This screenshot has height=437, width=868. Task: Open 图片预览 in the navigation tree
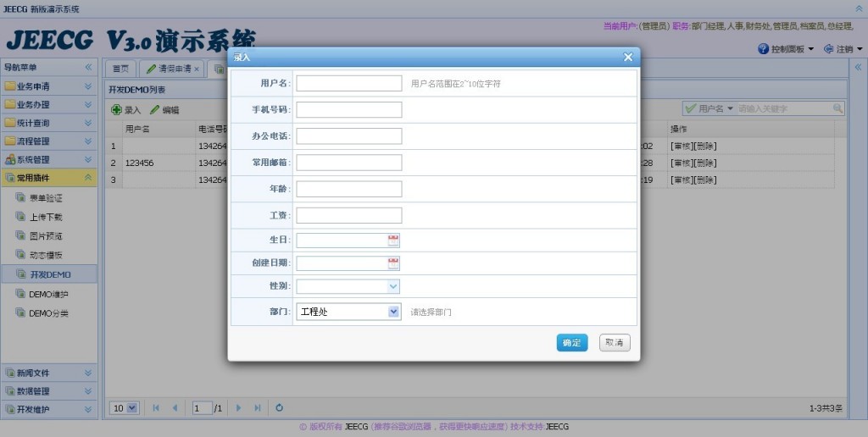pyautogui.click(x=46, y=236)
